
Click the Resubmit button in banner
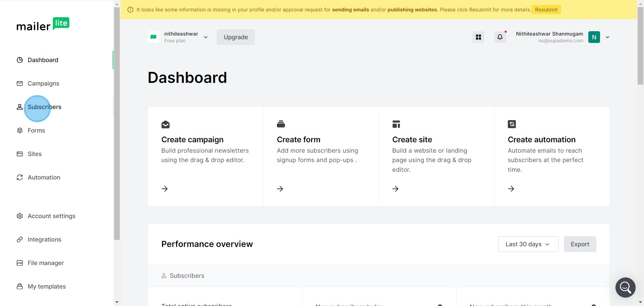point(546,10)
